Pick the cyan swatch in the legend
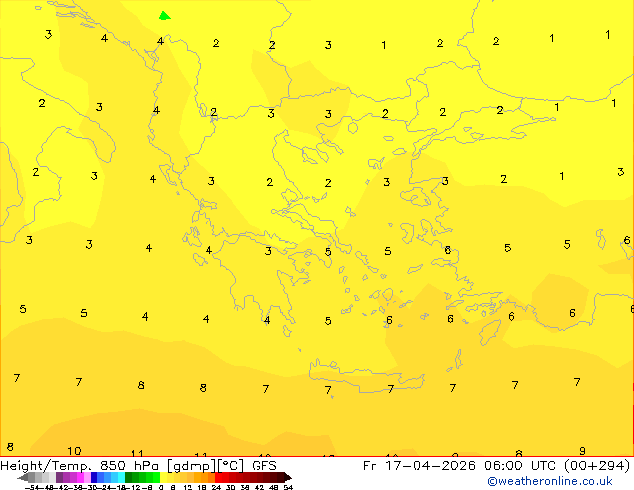The width and height of the screenshot is (634, 490). click(x=122, y=477)
